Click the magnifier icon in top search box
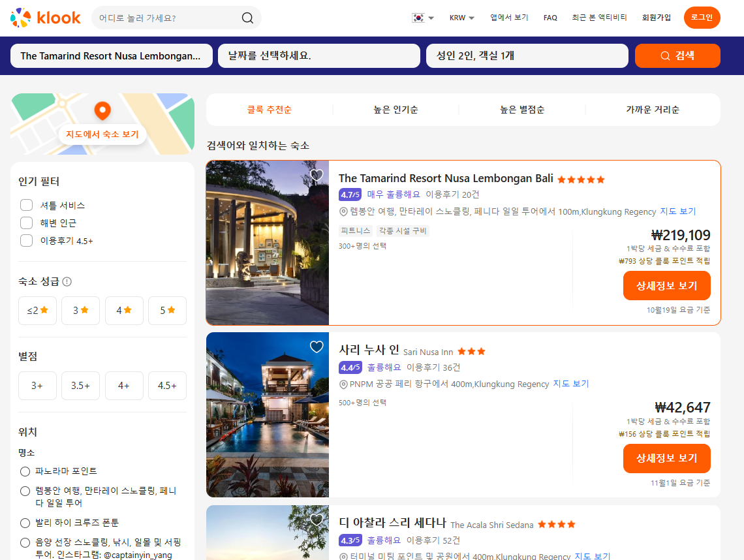The height and width of the screenshot is (560, 744). tap(247, 18)
